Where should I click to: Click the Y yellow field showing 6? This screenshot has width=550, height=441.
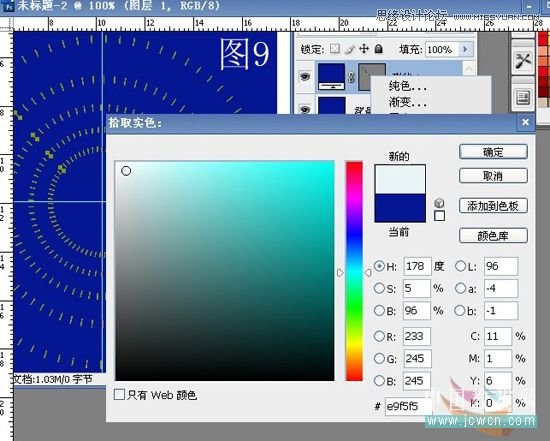[x=498, y=381]
